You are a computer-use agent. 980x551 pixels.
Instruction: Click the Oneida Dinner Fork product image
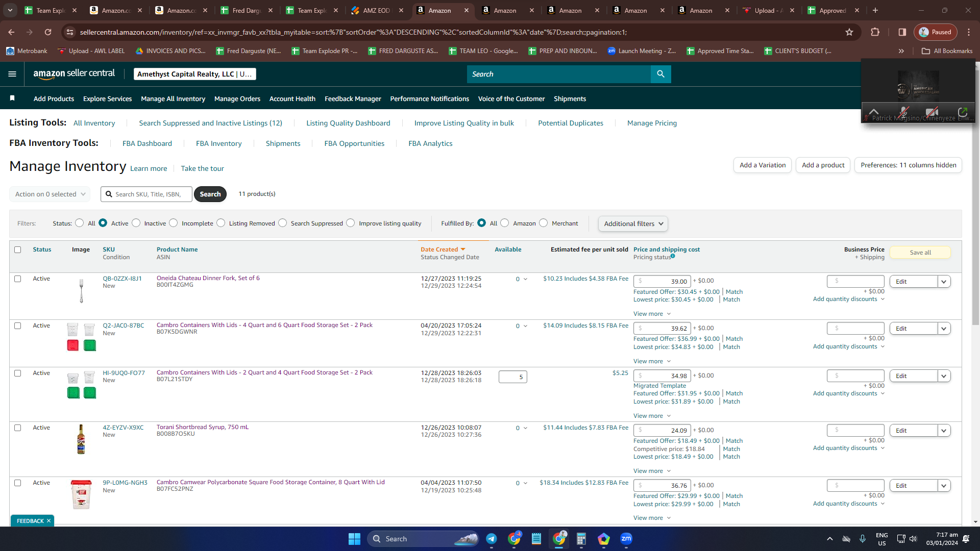click(x=81, y=291)
